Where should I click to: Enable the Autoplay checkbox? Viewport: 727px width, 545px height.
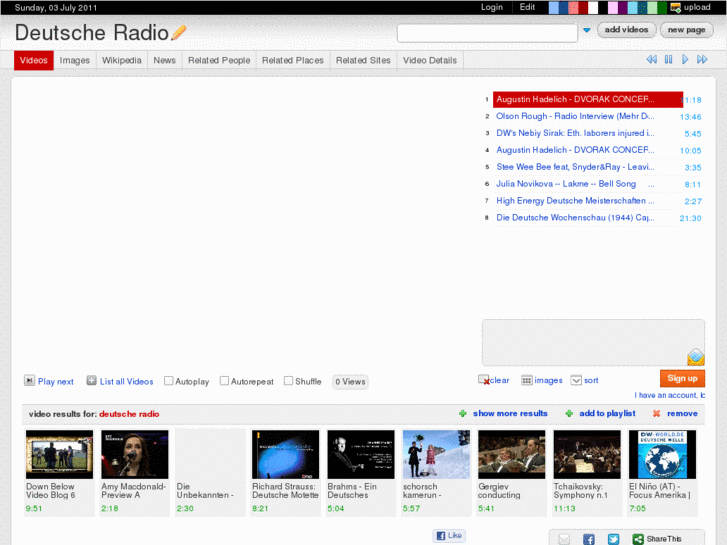(x=169, y=381)
